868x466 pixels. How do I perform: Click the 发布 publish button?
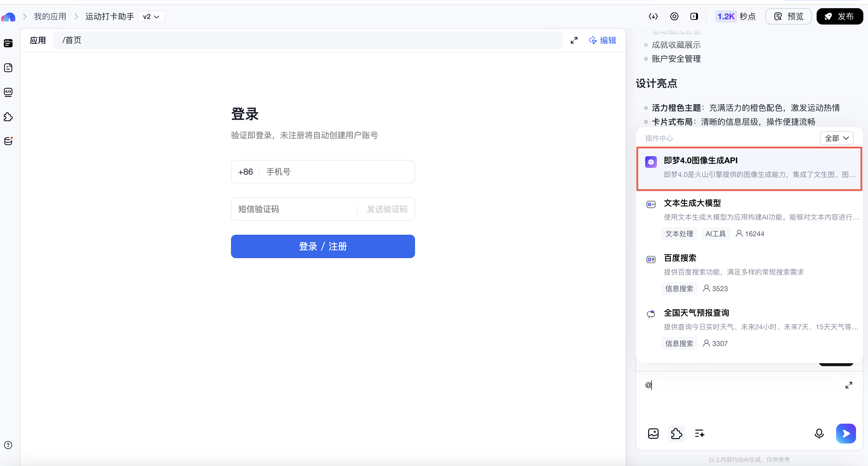tap(839, 17)
